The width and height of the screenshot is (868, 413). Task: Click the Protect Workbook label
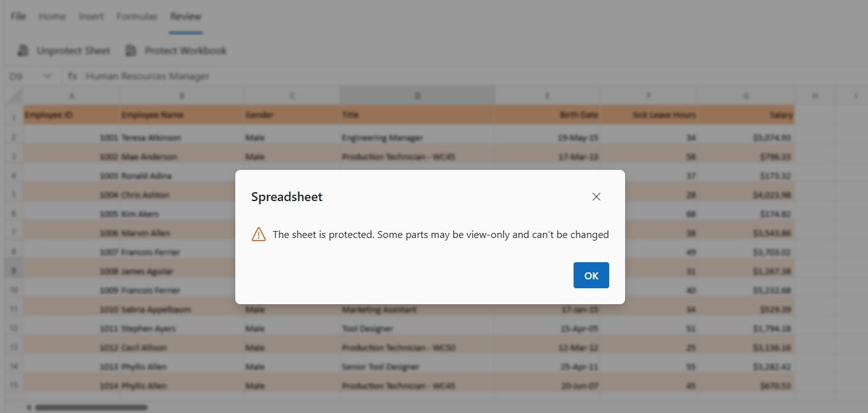pyautogui.click(x=185, y=50)
